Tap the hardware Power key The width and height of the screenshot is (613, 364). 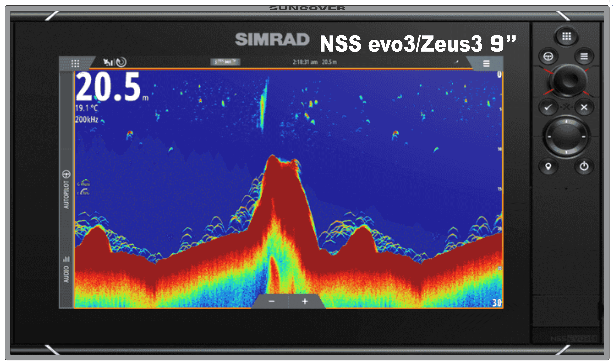(584, 167)
